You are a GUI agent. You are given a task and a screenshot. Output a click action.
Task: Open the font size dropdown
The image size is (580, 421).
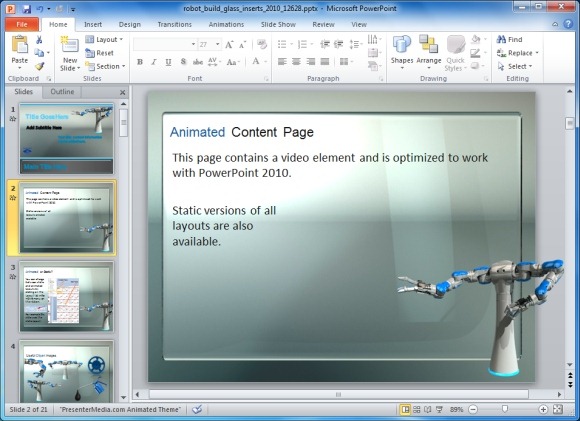point(218,44)
